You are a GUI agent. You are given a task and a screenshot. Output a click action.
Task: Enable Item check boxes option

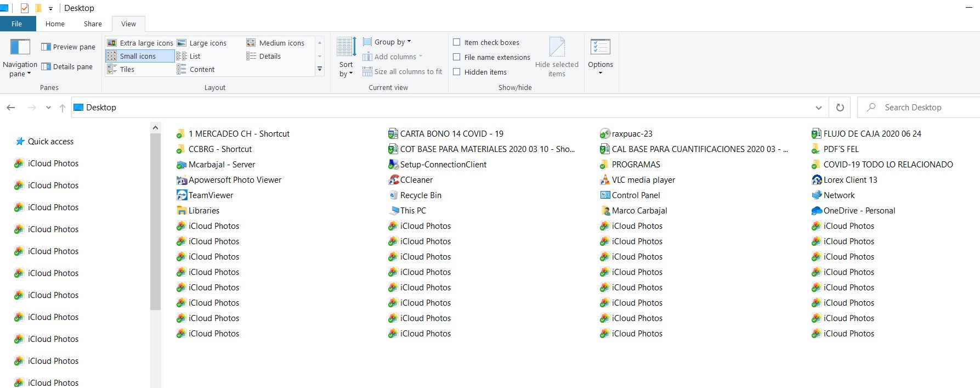456,42
